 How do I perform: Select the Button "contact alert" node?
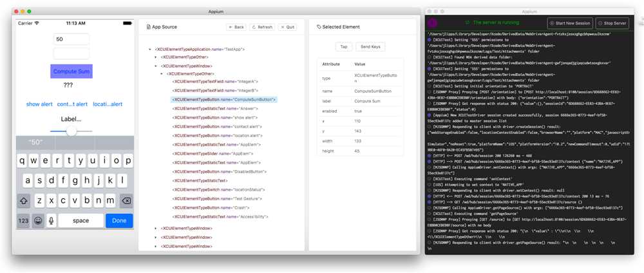[217, 126]
